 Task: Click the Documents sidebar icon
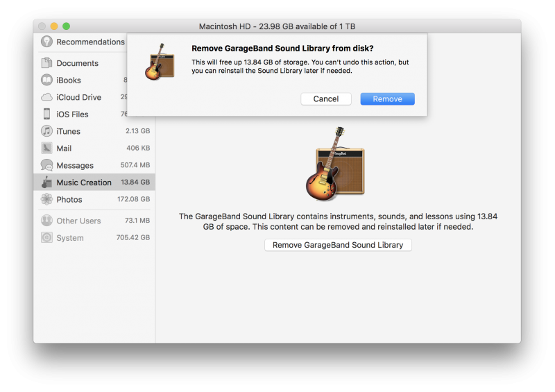click(46, 63)
